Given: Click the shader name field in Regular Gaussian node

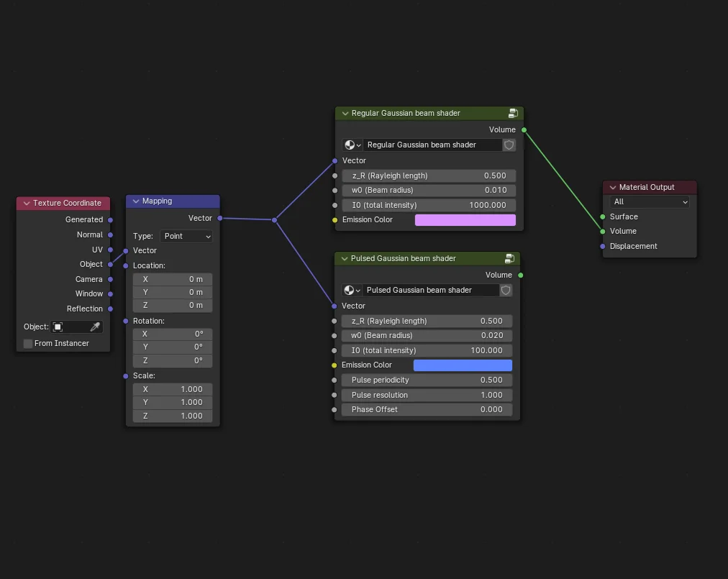Looking at the screenshot, I should coord(432,145).
